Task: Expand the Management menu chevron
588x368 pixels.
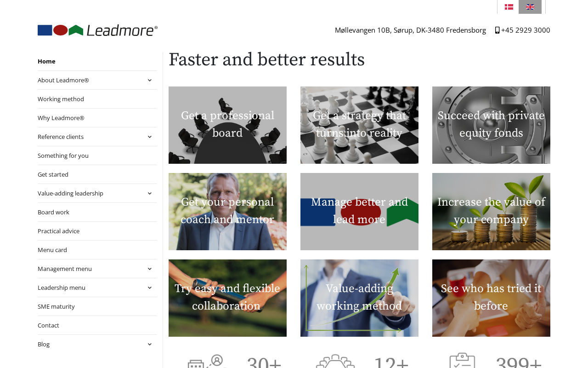Action: pyautogui.click(x=149, y=269)
